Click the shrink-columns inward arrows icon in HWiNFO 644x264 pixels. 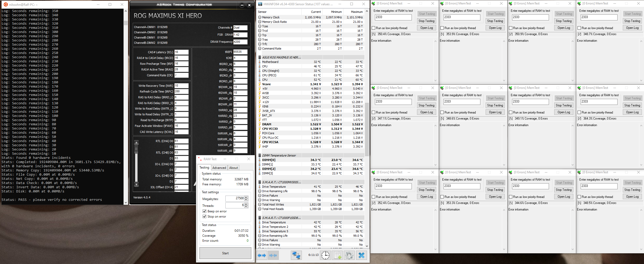273,255
